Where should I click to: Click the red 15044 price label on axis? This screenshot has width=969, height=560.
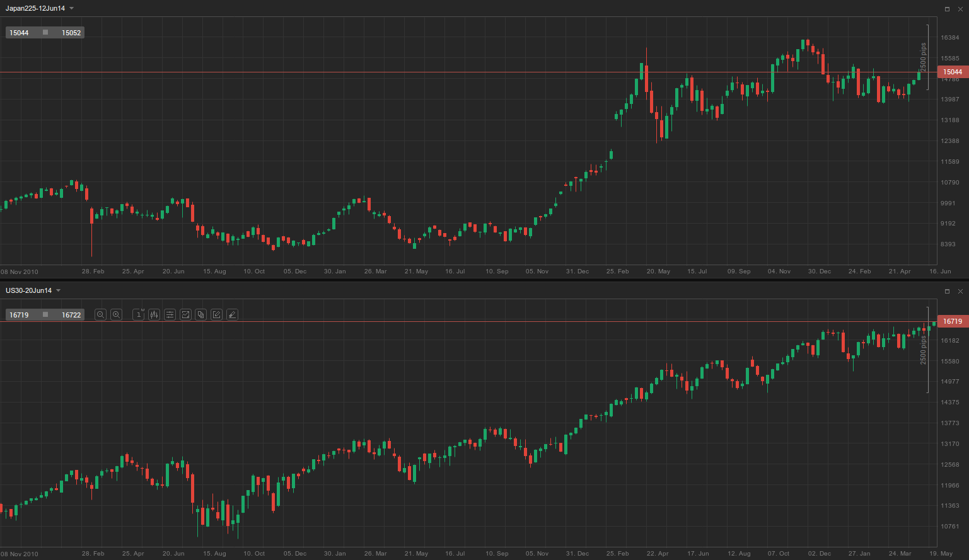(x=952, y=72)
